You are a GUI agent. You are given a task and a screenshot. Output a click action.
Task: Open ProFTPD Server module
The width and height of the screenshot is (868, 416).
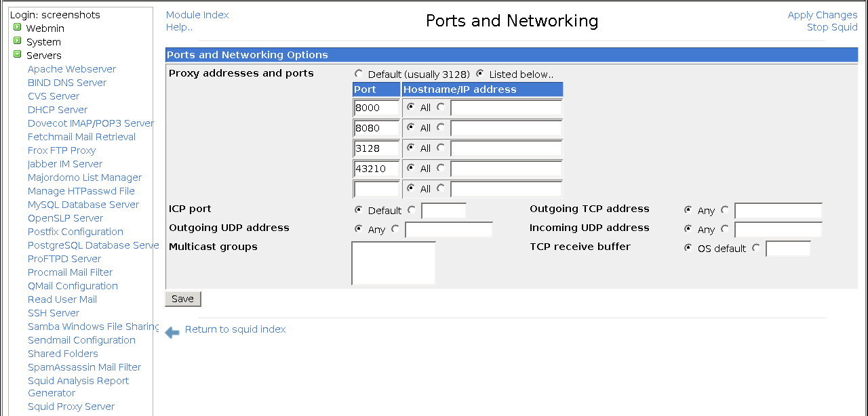[x=64, y=259]
